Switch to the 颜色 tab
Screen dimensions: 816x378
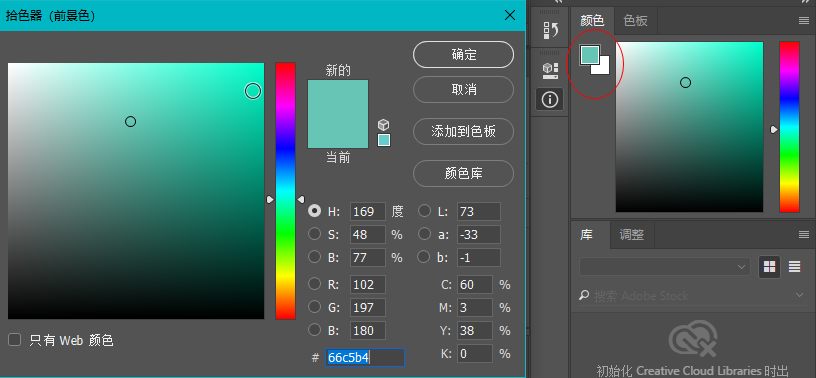pyautogui.click(x=592, y=21)
